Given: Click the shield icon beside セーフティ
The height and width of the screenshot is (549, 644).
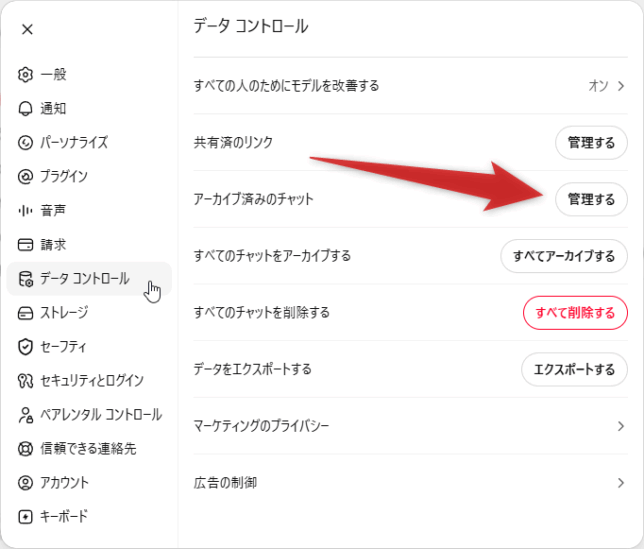Looking at the screenshot, I should (x=25, y=347).
